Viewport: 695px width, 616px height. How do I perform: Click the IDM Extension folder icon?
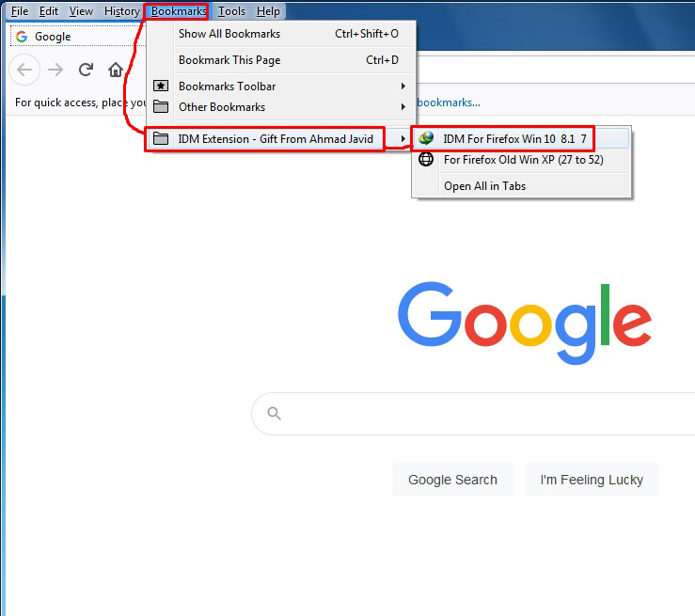pos(161,138)
